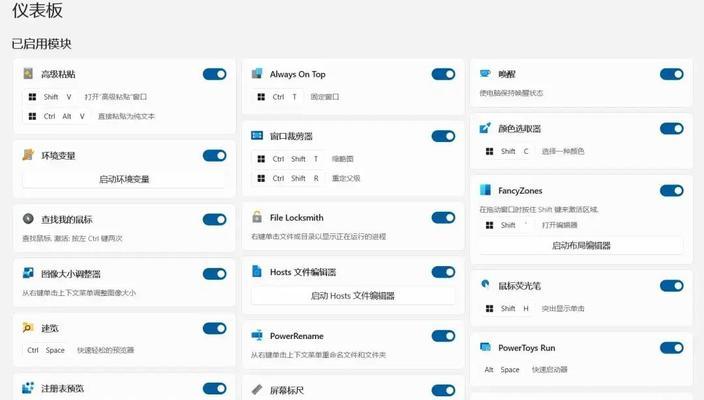This screenshot has width=704, height=400.
Task: Click Windows key icon in FancyZones shortcut
Action: tap(490, 225)
